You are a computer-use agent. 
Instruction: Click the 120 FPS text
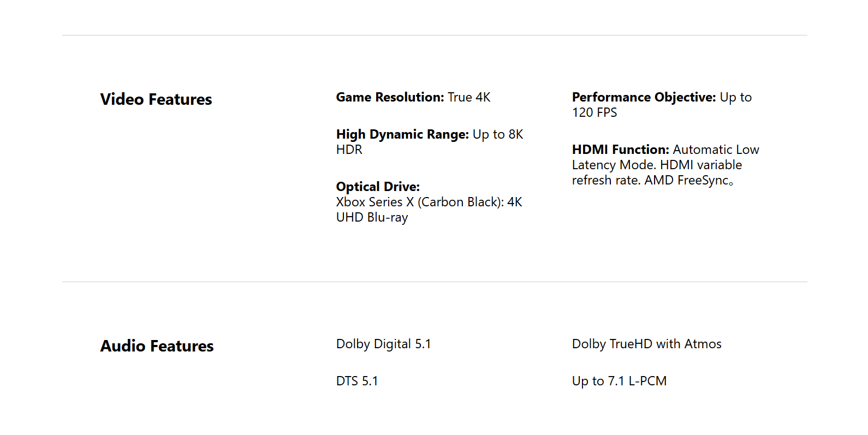click(594, 112)
